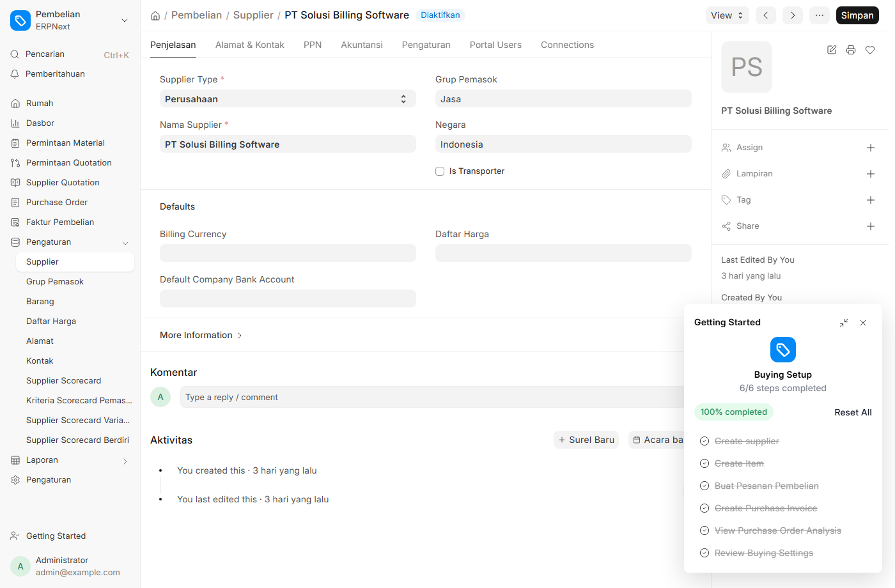
Task: Click the heart like icon
Action: [x=870, y=50]
